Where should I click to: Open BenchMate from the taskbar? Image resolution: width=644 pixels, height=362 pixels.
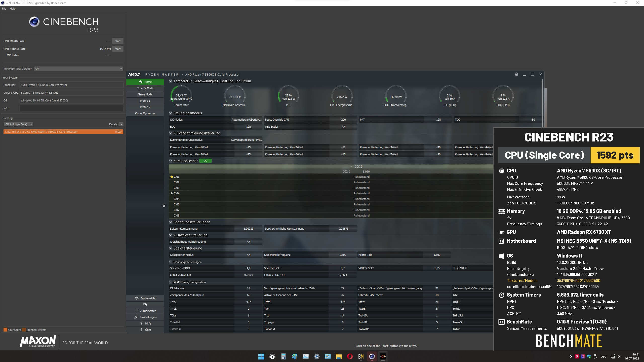(x=361, y=356)
